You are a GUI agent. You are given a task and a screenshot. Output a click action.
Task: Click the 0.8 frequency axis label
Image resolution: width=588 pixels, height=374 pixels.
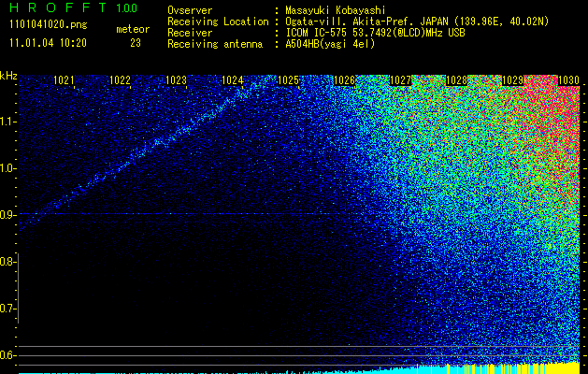click(x=7, y=262)
